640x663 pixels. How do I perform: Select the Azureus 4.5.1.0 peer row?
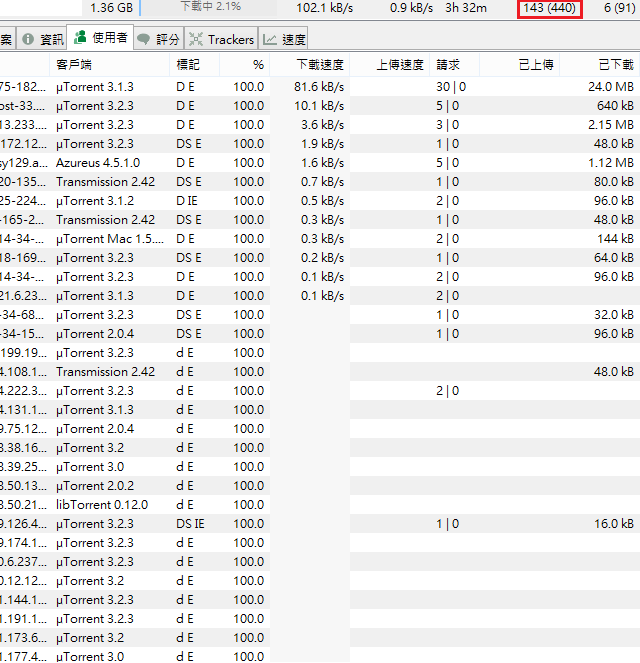click(x=320, y=163)
